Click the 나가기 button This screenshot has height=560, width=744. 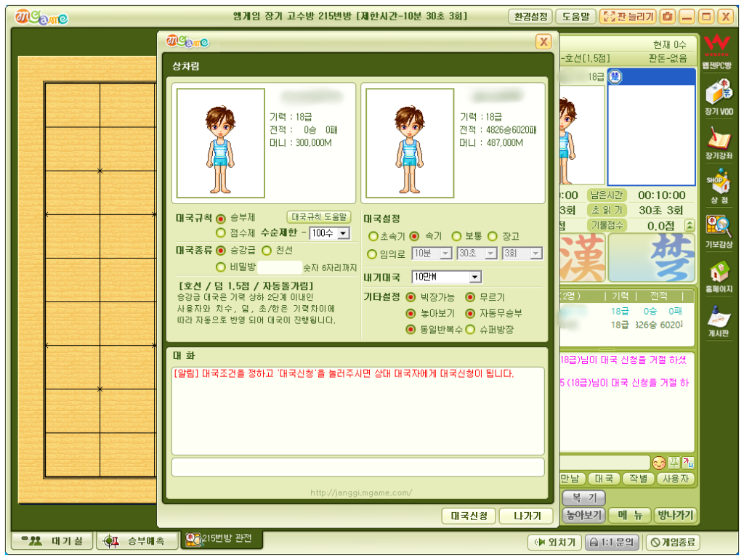pyautogui.click(x=527, y=516)
